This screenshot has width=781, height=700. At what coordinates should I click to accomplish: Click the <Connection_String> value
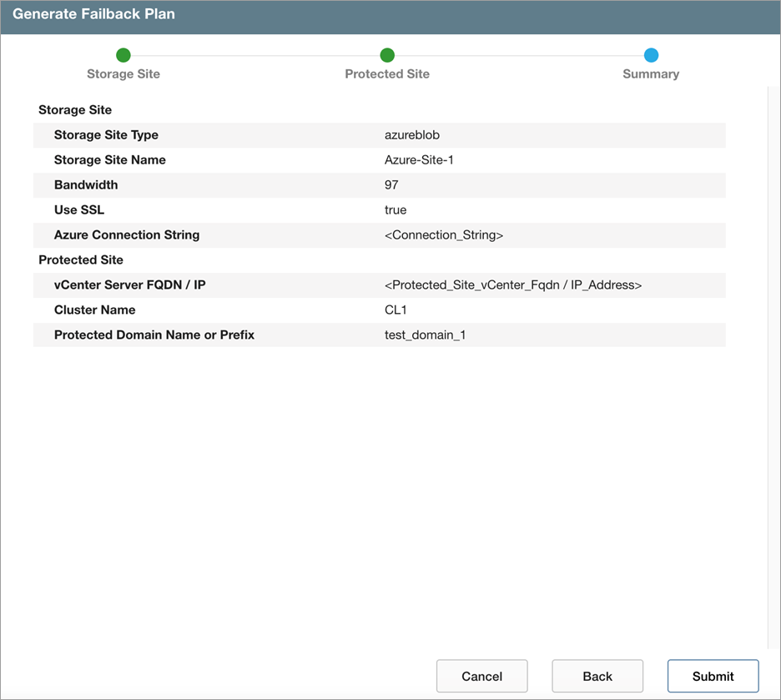pyautogui.click(x=444, y=235)
